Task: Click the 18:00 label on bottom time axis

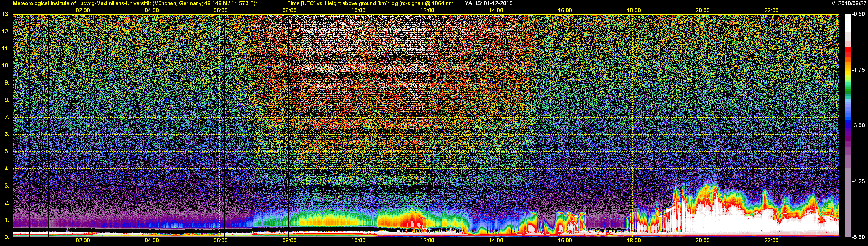Action: pos(634,241)
